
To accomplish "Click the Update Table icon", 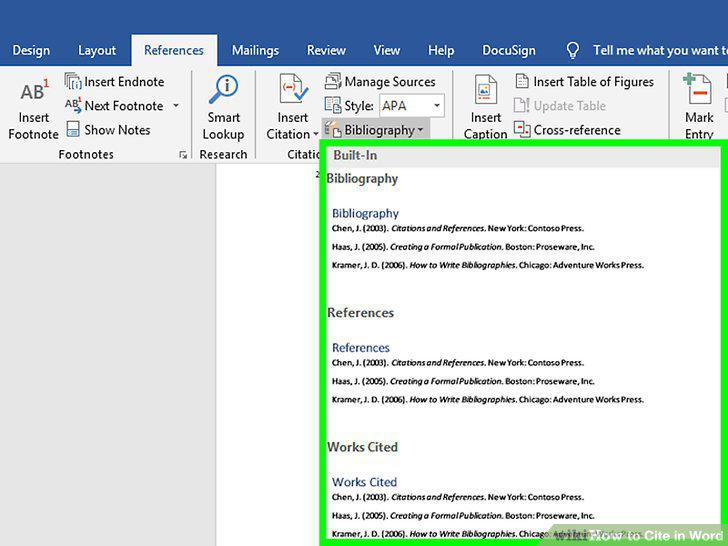I will click(521, 105).
